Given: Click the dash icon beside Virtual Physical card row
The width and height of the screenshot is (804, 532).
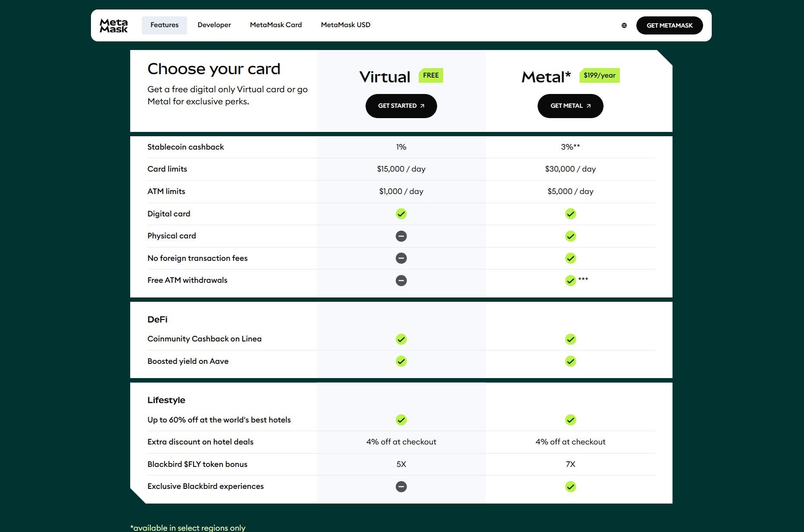Looking at the screenshot, I should [401, 236].
